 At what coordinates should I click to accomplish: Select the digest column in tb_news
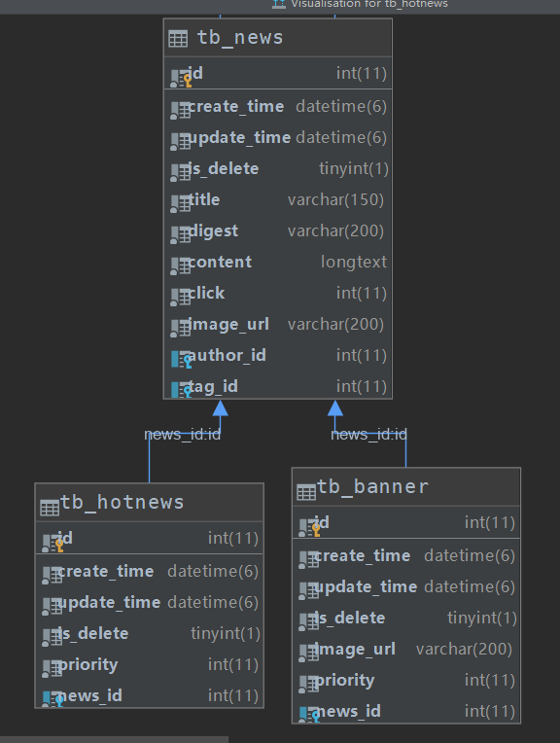tap(278, 231)
